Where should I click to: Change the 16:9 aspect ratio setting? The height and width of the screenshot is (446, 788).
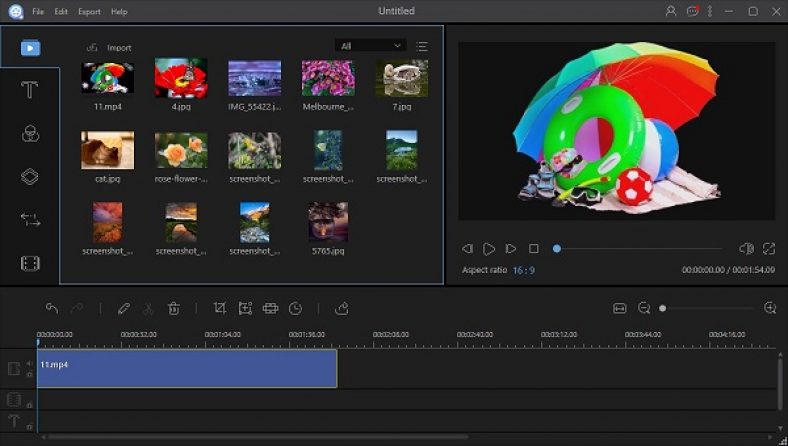click(x=524, y=270)
